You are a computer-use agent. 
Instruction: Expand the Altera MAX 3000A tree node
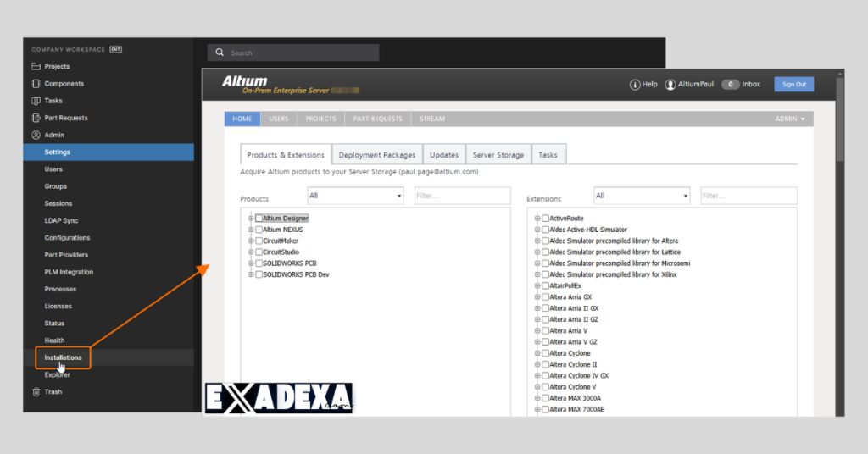click(537, 398)
